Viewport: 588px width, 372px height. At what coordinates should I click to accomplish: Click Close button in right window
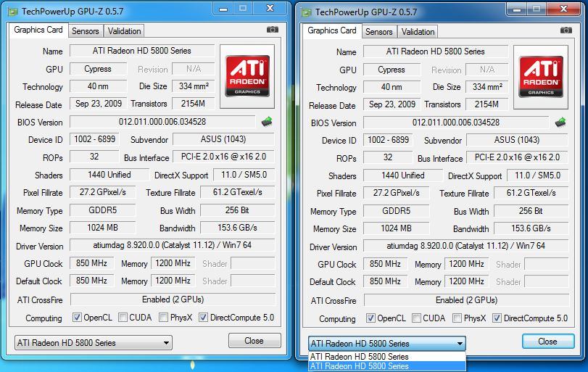pyautogui.click(x=548, y=342)
